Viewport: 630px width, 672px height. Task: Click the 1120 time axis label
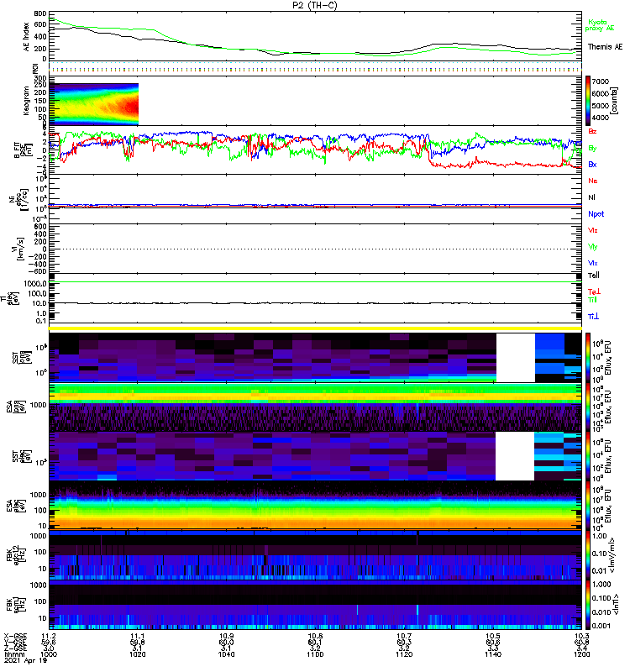(404, 654)
